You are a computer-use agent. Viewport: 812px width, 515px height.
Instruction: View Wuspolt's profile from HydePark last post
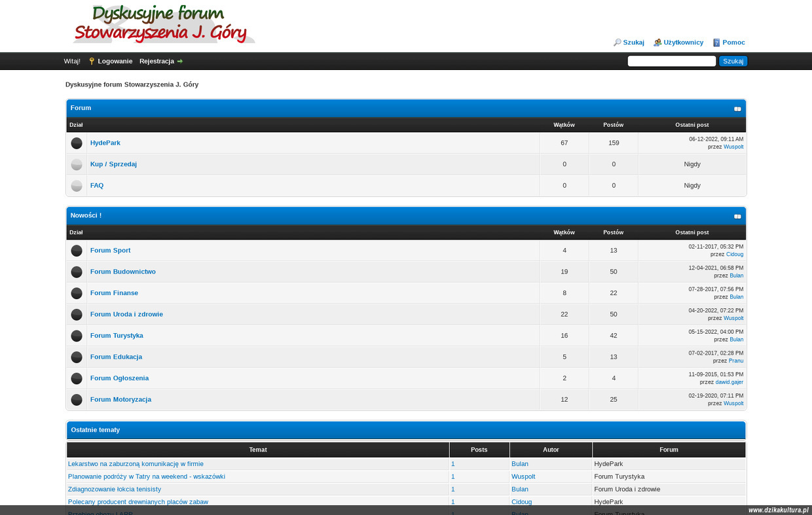733,147
